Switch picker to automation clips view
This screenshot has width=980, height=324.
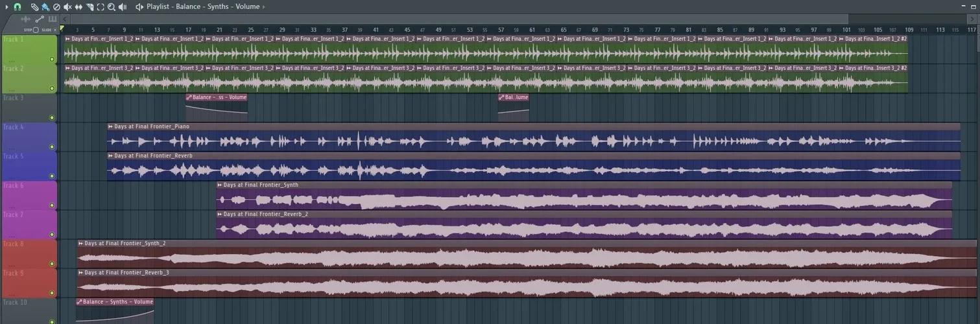[40, 19]
